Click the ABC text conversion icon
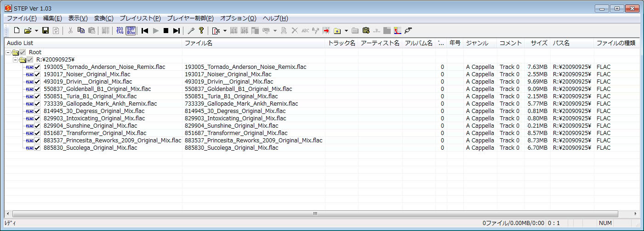The image size is (644, 231). [x=305, y=31]
